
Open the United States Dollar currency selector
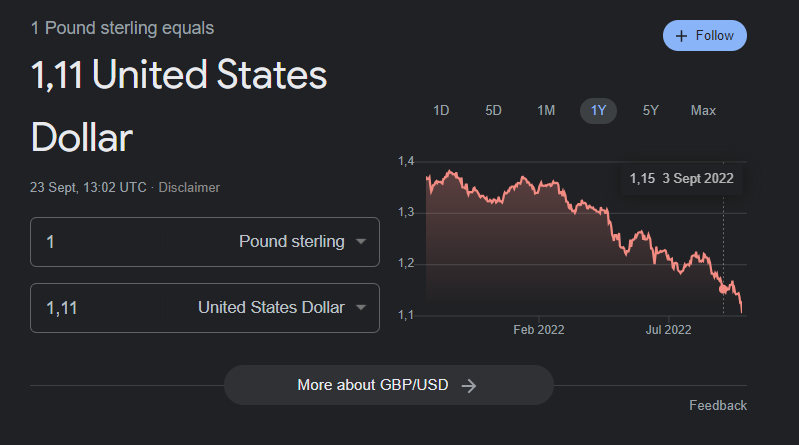pos(271,307)
